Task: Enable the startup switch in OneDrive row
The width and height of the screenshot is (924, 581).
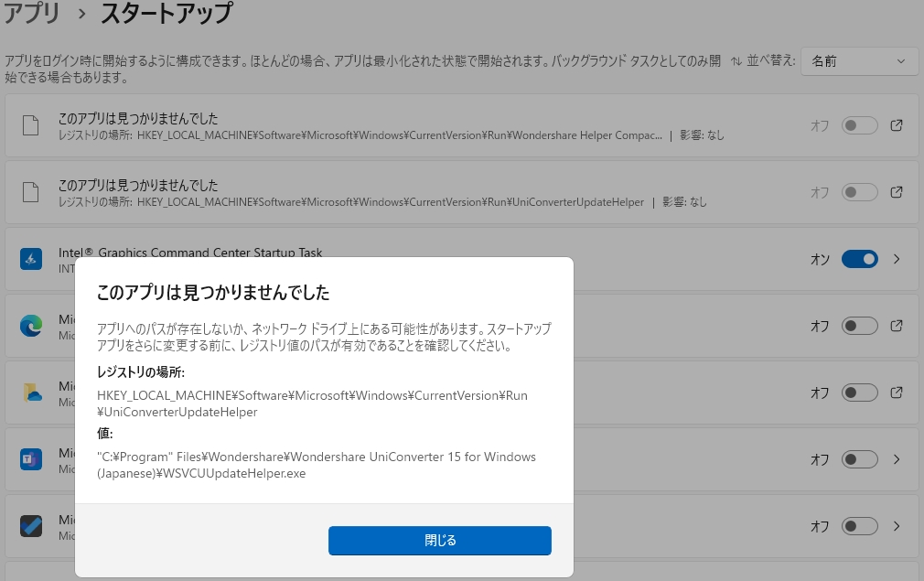Action: (860, 393)
